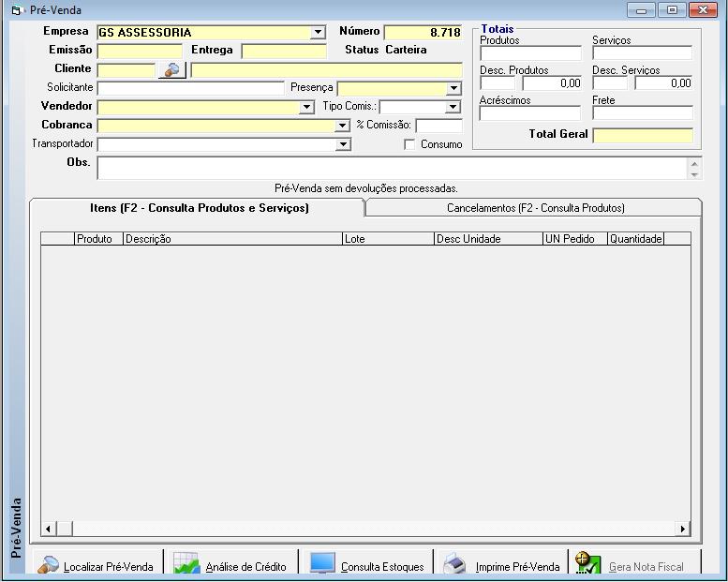Switch to the Cancelamentos tab
Viewport: 728px width, 582px height.
point(535,208)
